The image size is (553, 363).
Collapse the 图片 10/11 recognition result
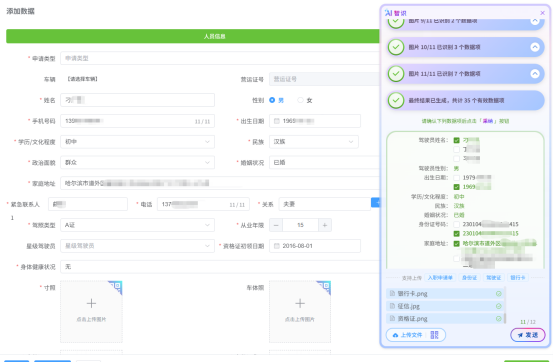(535, 47)
